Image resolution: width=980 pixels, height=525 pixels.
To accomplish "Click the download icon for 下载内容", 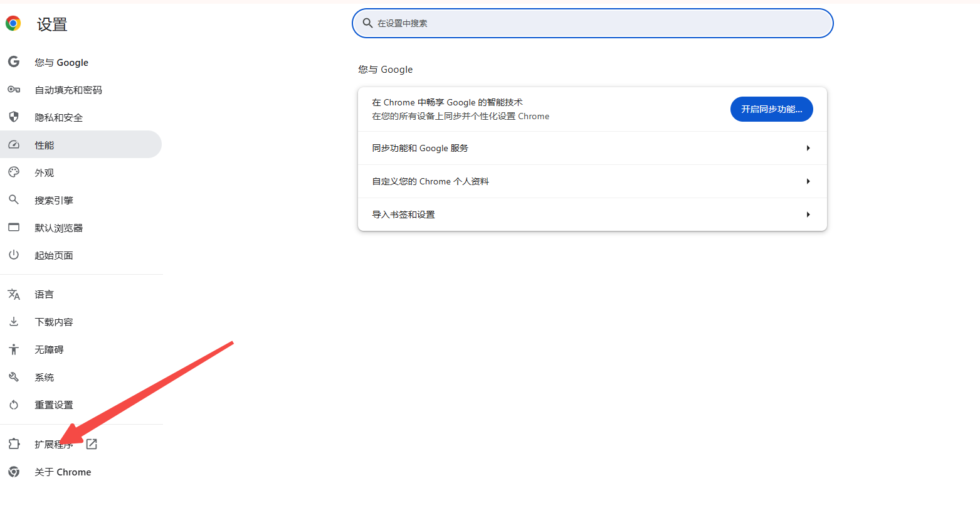I will pos(14,322).
